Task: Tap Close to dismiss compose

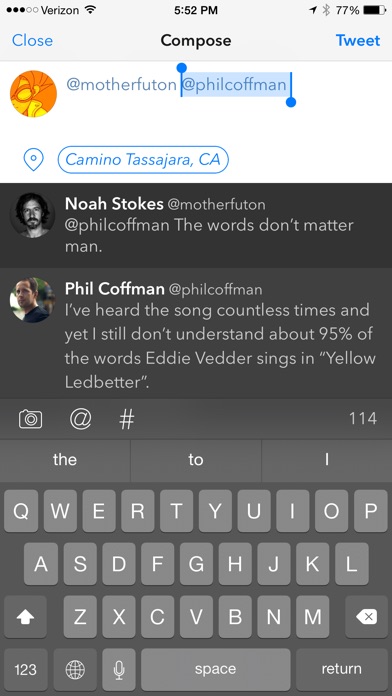Action: pyautogui.click(x=32, y=40)
